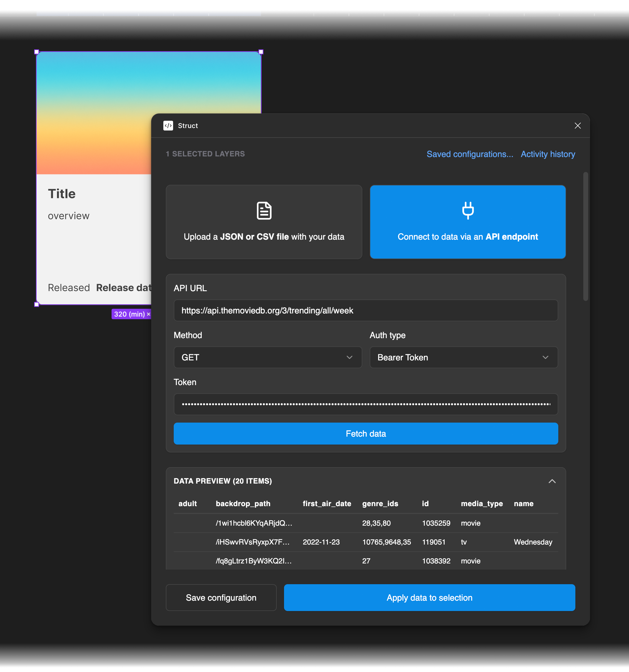Screen dimensions: 629x672
Task: Click the Auth type dropdown chevron
Action: pos(545,357)
